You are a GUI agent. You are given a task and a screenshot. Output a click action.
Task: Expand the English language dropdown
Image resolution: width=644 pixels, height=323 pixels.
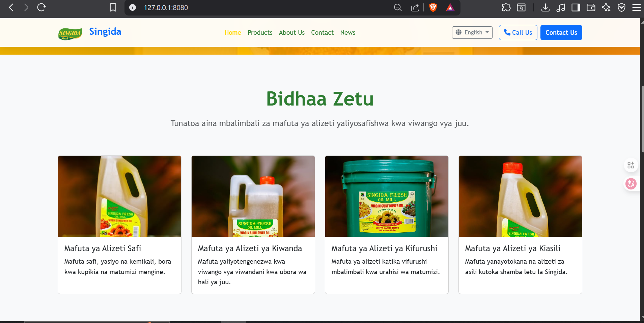pos(472,32)
